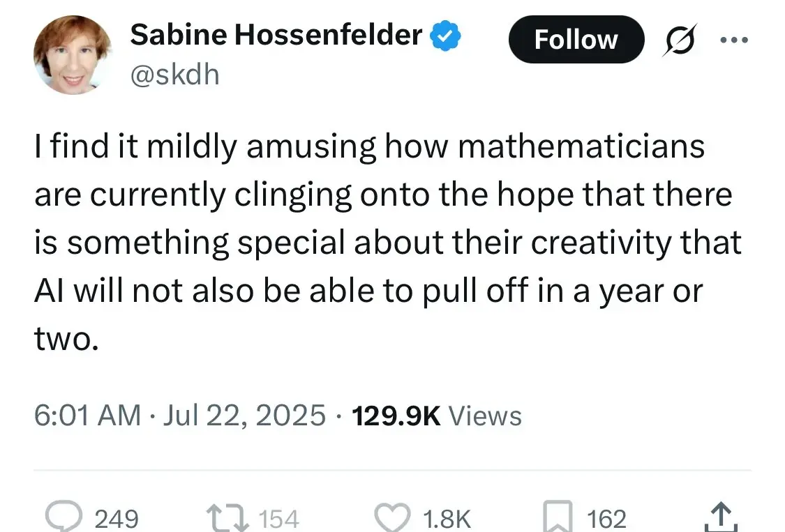
Task: View the 129.9K Views analytics
Action: pos(437,416)
